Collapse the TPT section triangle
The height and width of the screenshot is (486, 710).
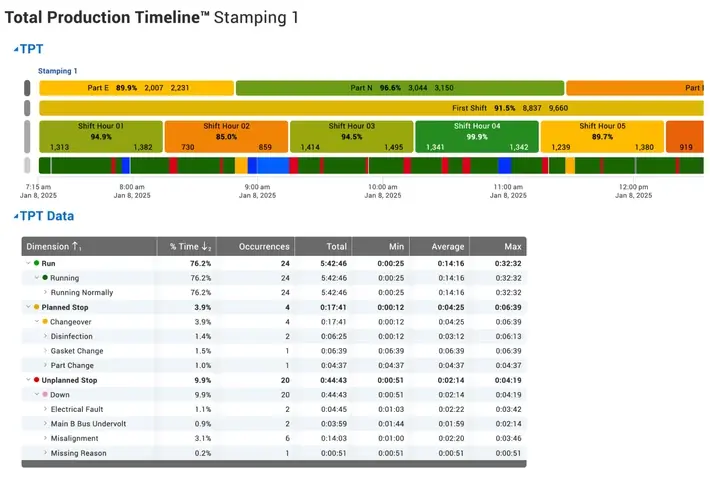(x=16, y=49)
